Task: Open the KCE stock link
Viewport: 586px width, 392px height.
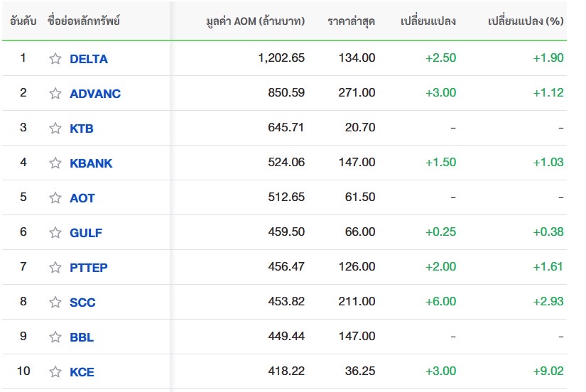Action: [x=82, y=372]
